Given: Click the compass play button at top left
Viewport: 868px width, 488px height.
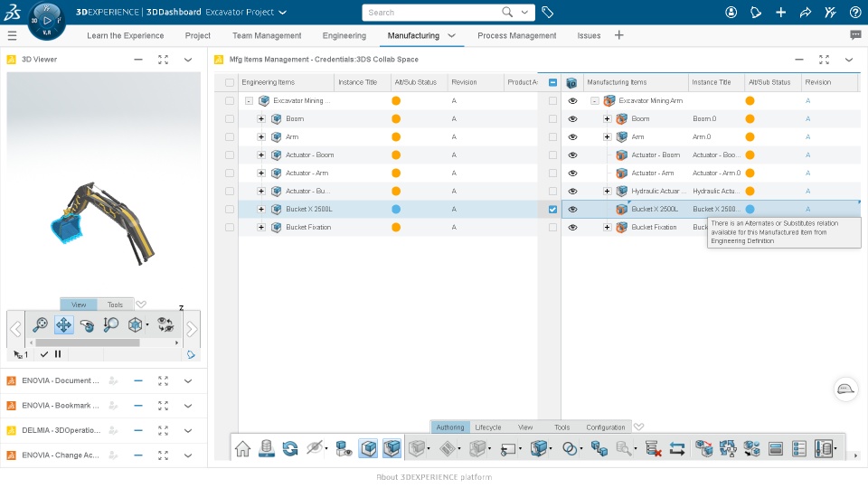Looking at the screenshot, I should pos(47,21).
